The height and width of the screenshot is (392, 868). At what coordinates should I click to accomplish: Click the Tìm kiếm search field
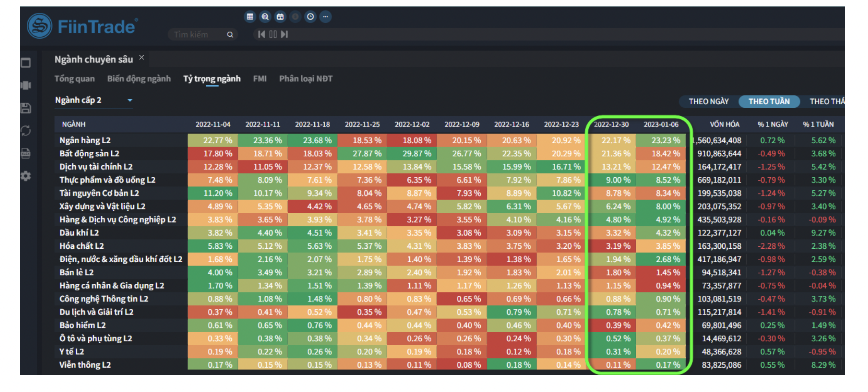(198, 35)
